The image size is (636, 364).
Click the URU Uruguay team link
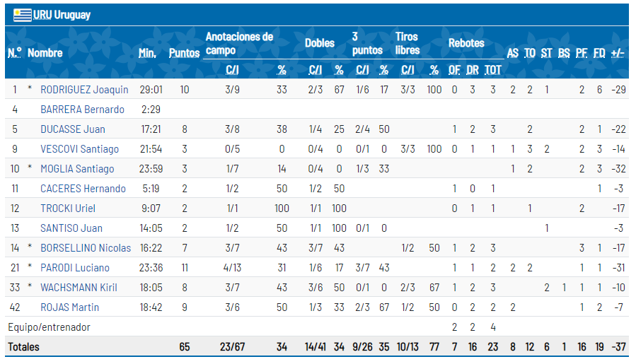coord(62,15)
